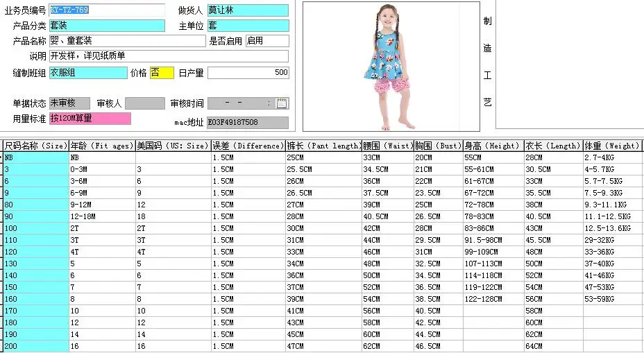Image resolution: width=644 pixels, height=353 pixels.
Task: Open the calendar picker beside 审核时间
Action: [282, 103]
